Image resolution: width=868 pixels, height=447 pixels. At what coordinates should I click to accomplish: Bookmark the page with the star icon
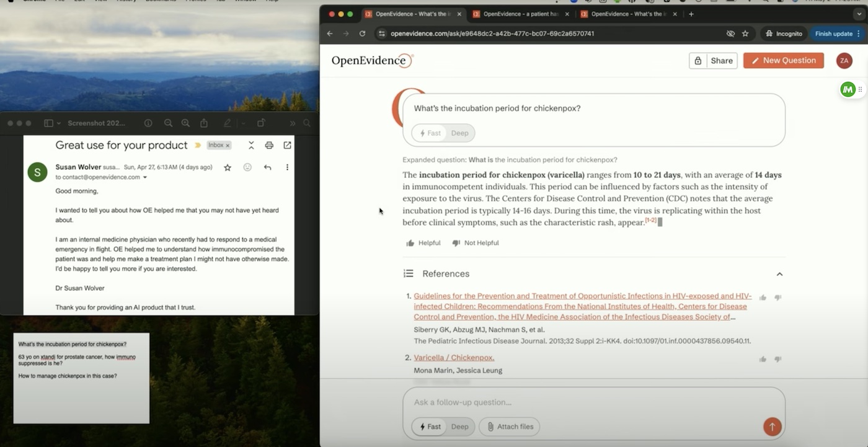(745, 33)
